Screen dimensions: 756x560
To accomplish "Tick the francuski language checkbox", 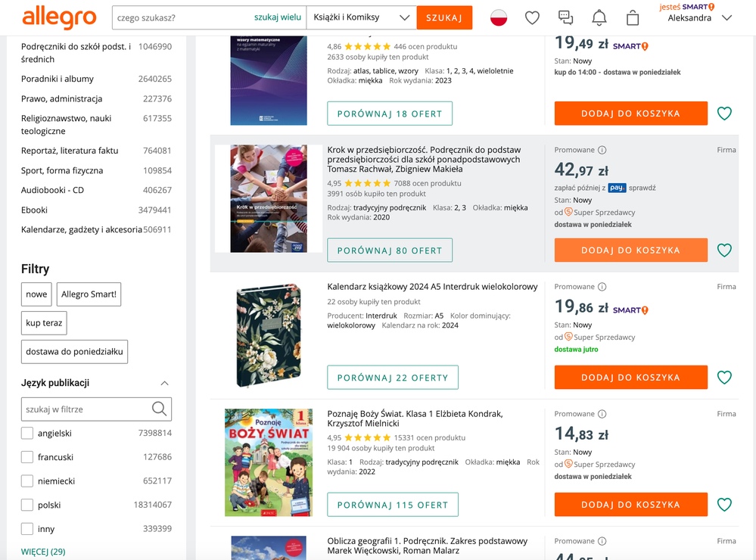I will (x=27, y=457).
